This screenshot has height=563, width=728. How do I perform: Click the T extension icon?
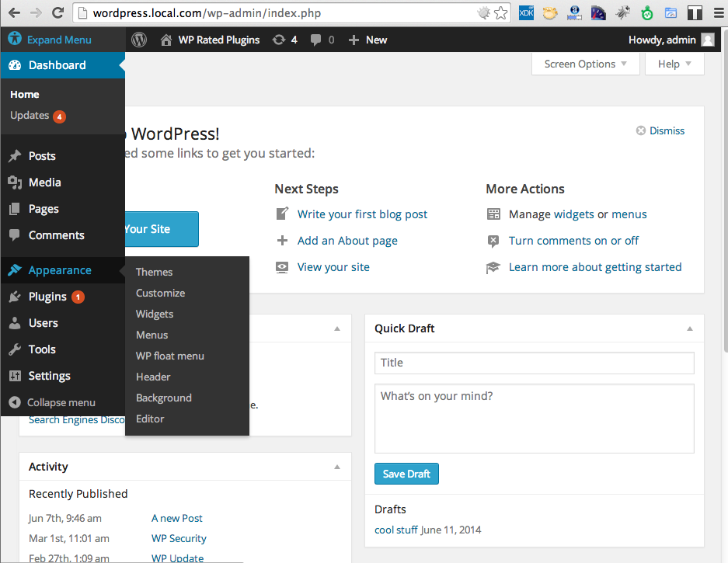click(695, 13)
